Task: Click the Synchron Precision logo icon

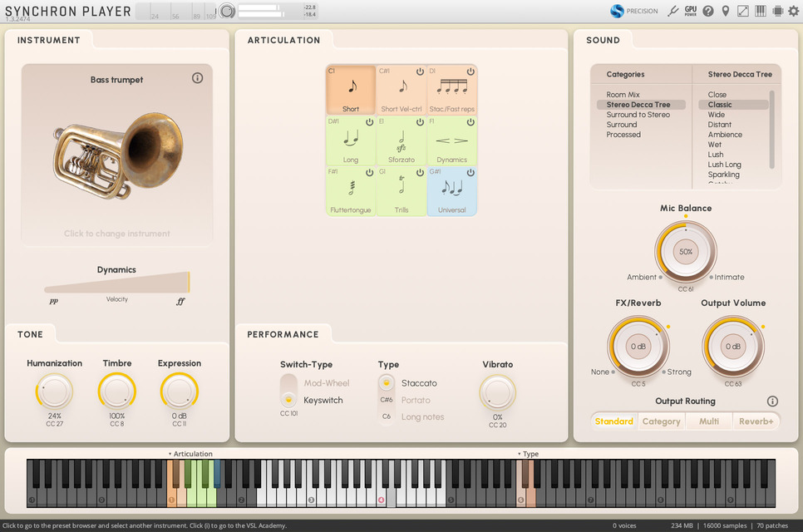Action: point(617,11)
